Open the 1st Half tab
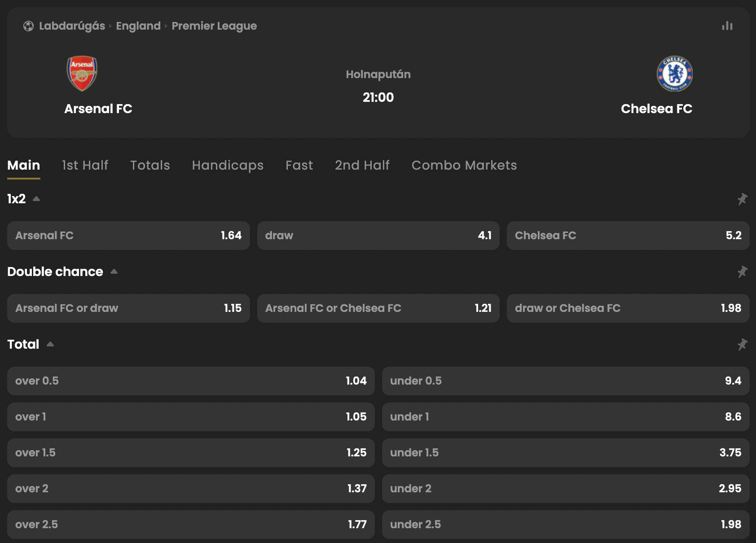 point(85,165)
